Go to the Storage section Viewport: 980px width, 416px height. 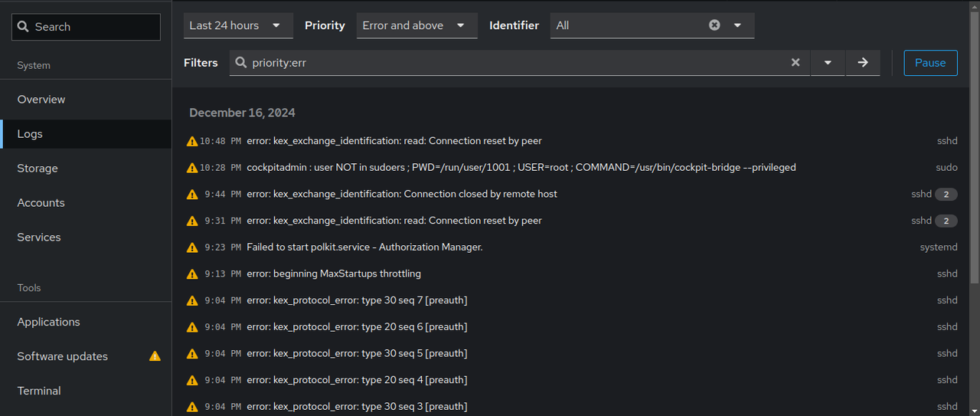(86, 169)
